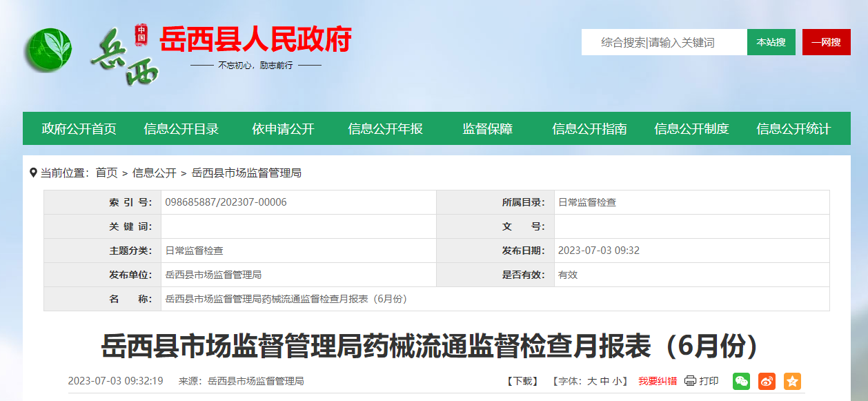The image size is (868, 401).
Task: Click the location pin icon
Action: point(33,173)
